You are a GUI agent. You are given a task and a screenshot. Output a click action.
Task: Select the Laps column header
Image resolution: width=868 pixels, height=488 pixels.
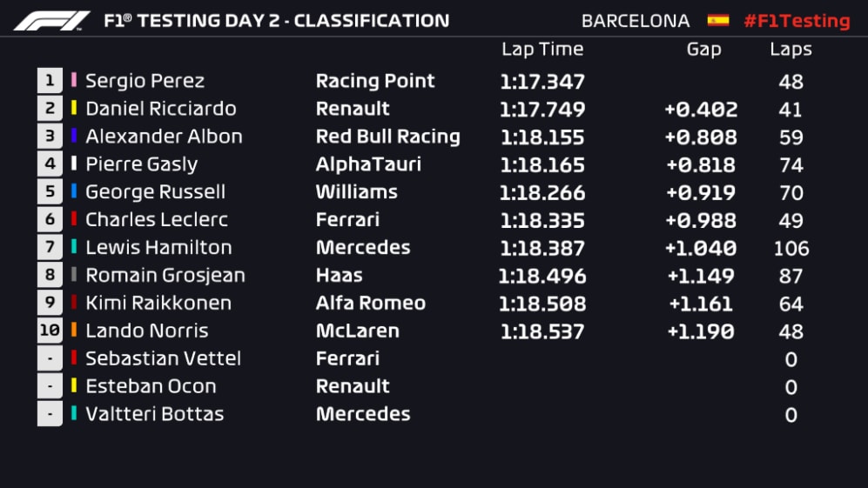pyautogui.click(x=791, y=50)
